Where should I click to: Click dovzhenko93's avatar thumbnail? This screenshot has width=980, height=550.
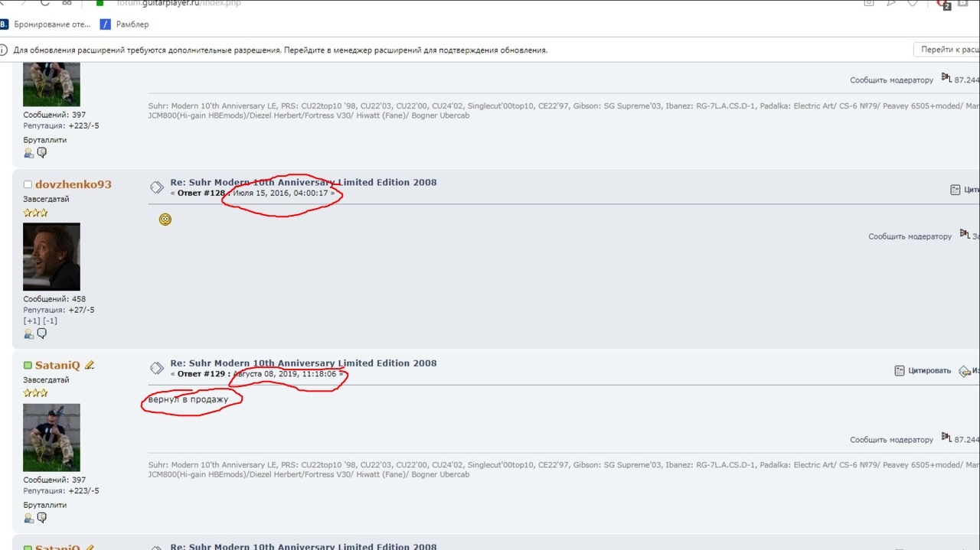click(51, 256)
